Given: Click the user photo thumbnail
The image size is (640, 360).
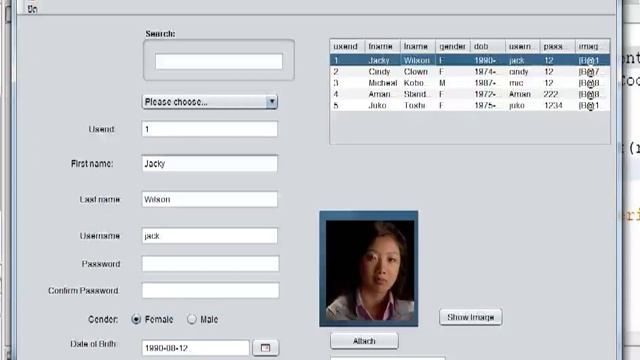Looking at the screenshot, I should tap(369, 269).
